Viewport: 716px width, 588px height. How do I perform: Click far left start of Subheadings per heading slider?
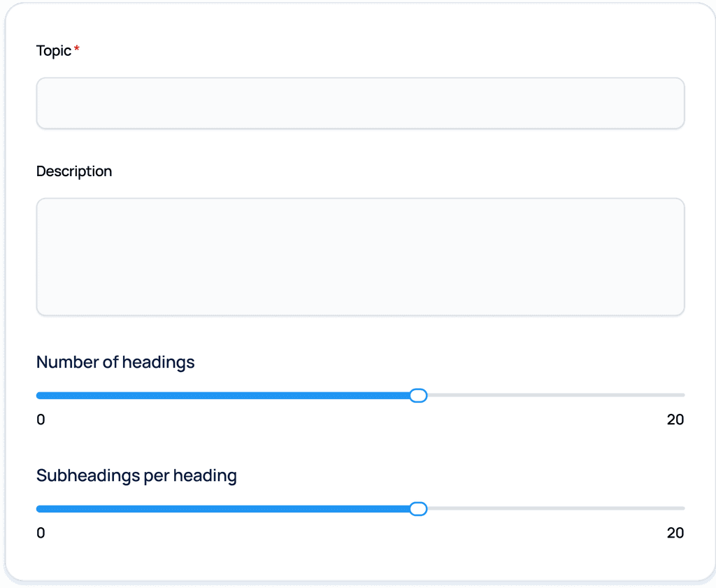click(x=38, y=509)
